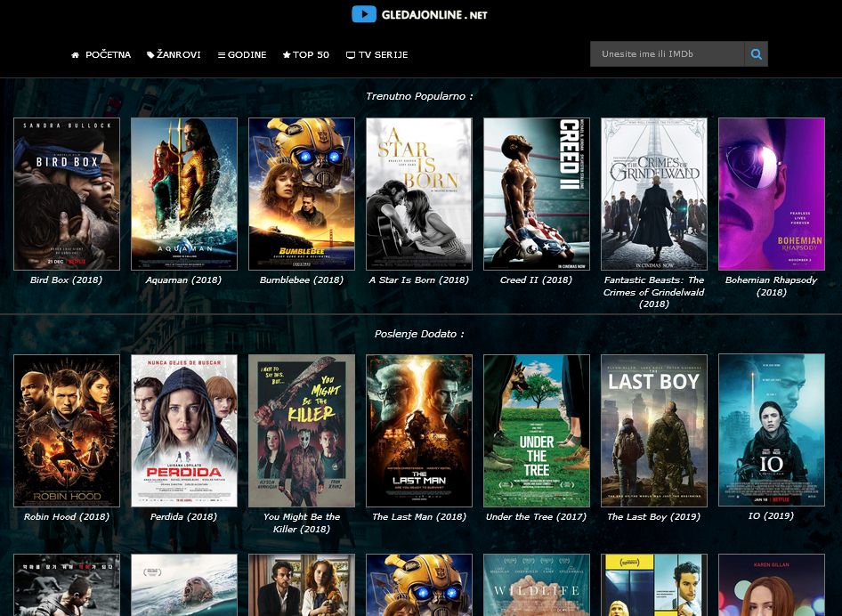This screenshot has height=616, width=842.
Task: Click the 'Unesite ime ili IMDb' search field
Action: [666, 53]
